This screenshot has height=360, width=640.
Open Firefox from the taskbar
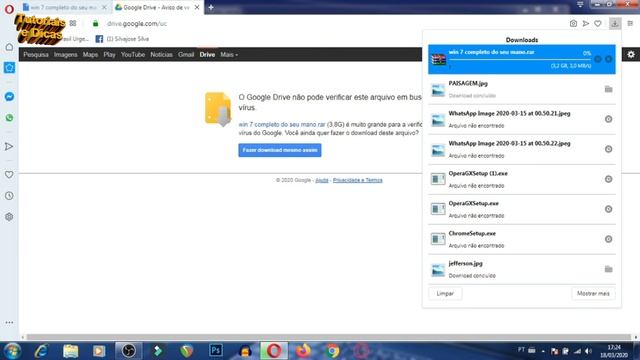pyautogui.click(x=303, y=351)
